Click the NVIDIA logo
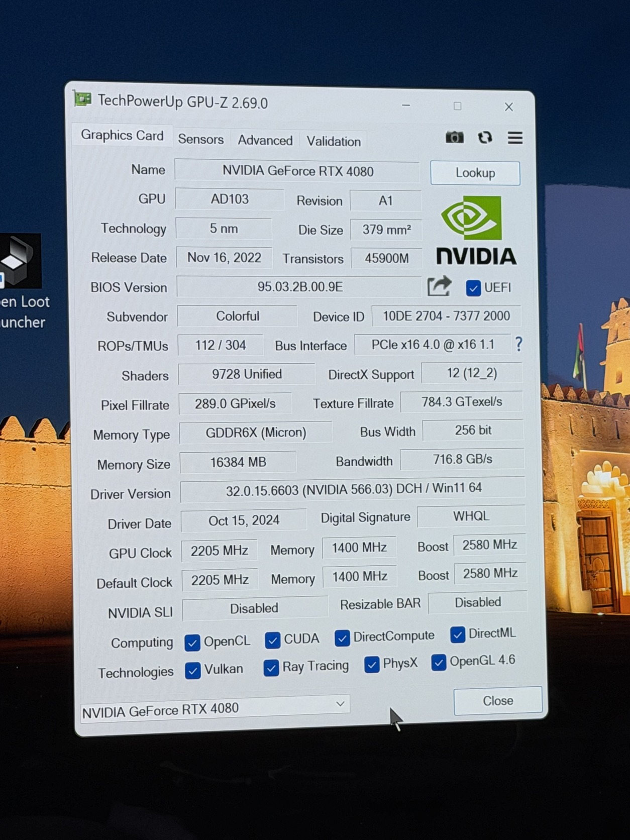 coord(475,231)
